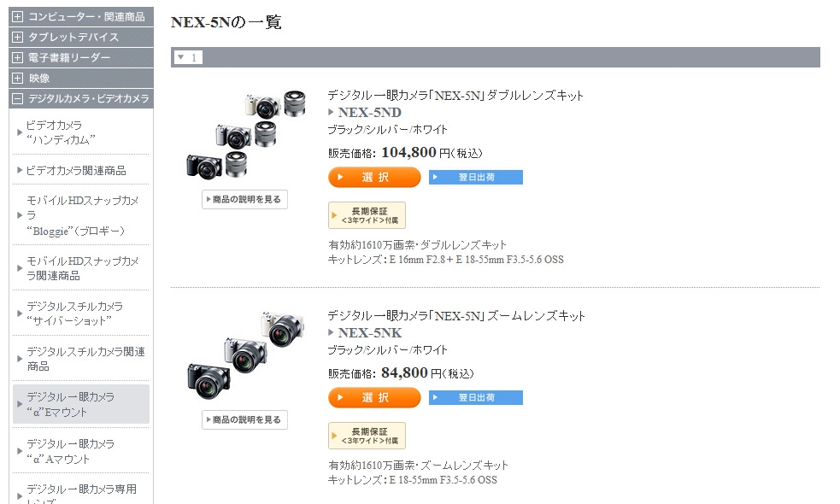Expand the コンピューター・関連商品 category plus icon

(17, 16)
